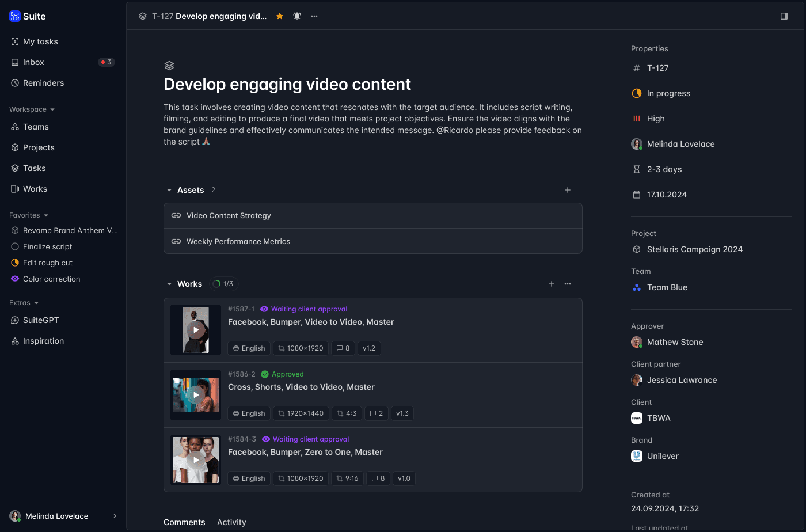Collapse the Assets section
The width and height of the screenshot is (806, 532).
pos(169,190)
